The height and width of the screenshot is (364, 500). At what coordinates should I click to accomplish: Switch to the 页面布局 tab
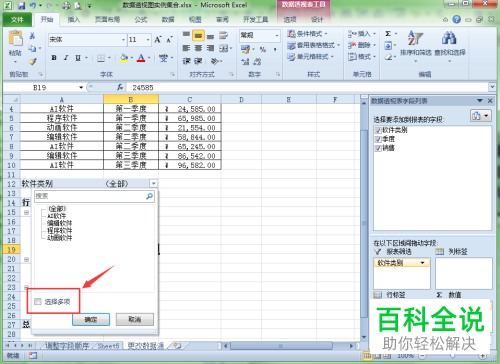[107, 20]
